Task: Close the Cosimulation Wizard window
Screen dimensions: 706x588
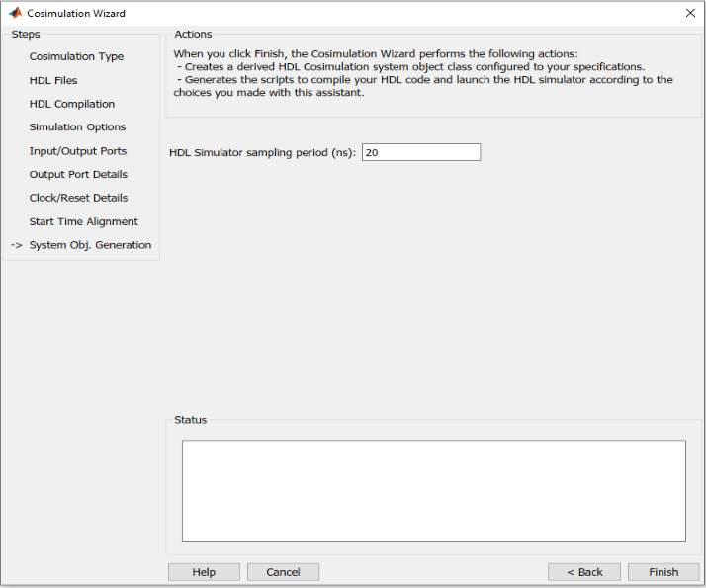Action: [689, 13]
